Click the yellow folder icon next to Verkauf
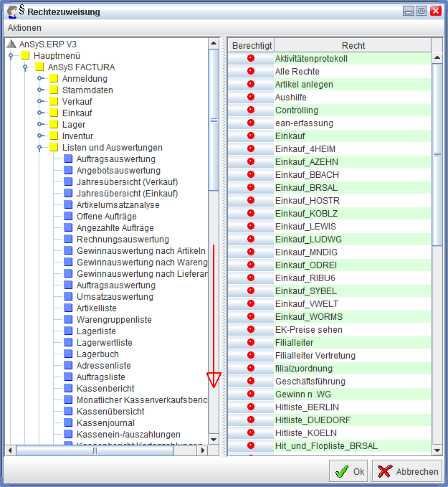This screenshot has width=448, height=487. (54, 102)
